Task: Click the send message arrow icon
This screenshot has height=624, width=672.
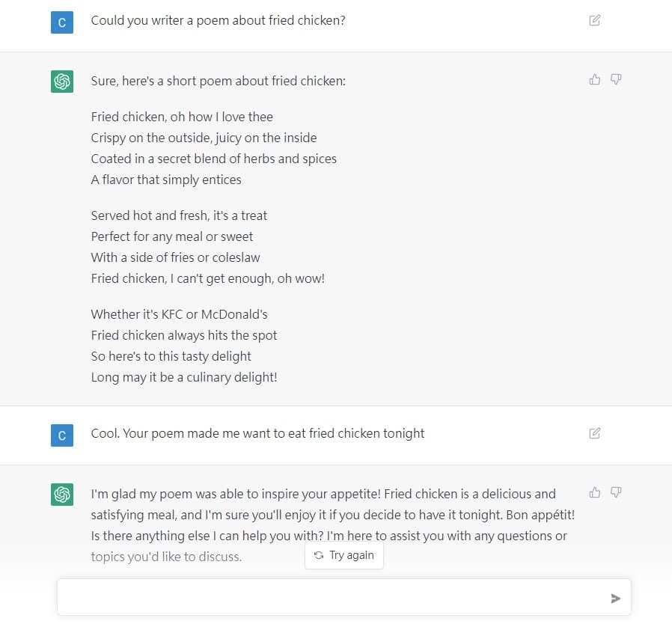Action: (x=615, y=598)
